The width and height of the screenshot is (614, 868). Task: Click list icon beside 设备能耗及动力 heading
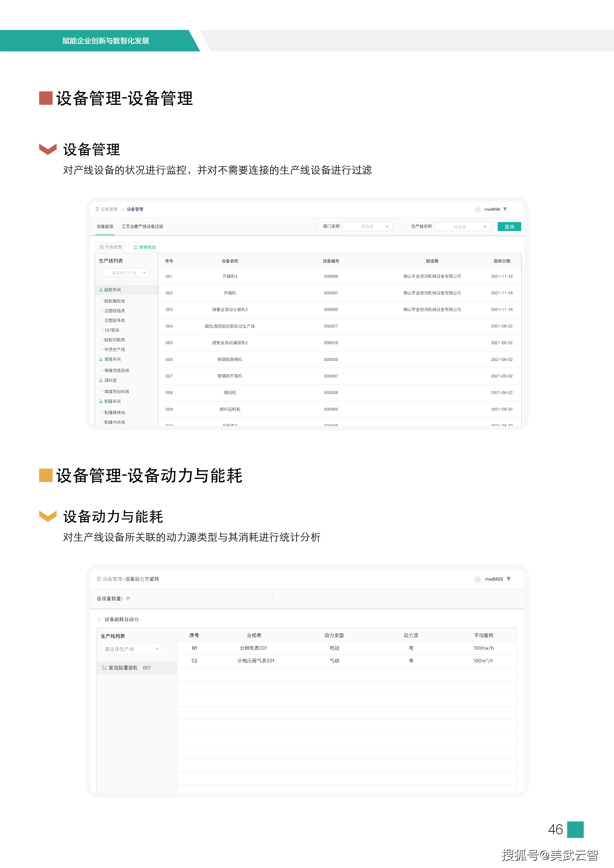[99, 620]
